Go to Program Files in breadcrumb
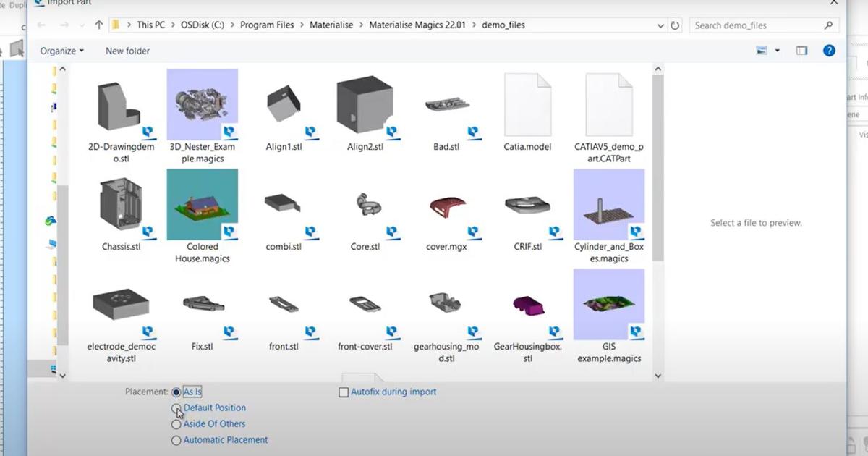 (267, 25)
